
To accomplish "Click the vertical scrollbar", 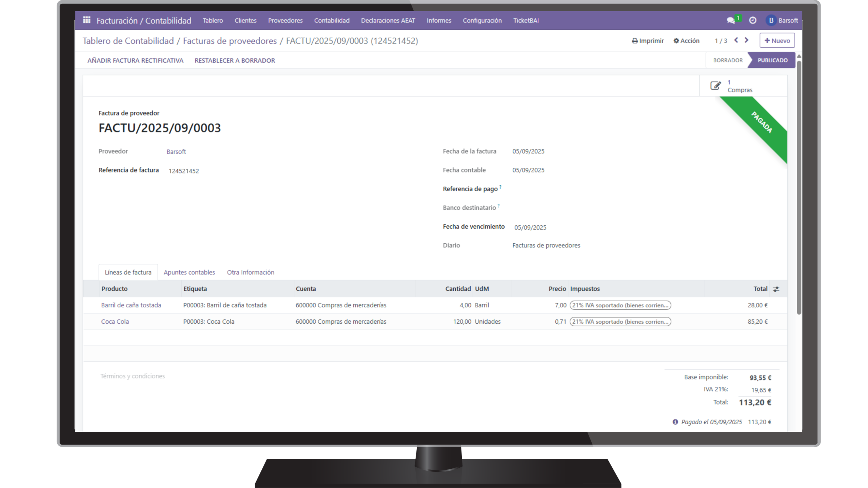I will (799, 186).
